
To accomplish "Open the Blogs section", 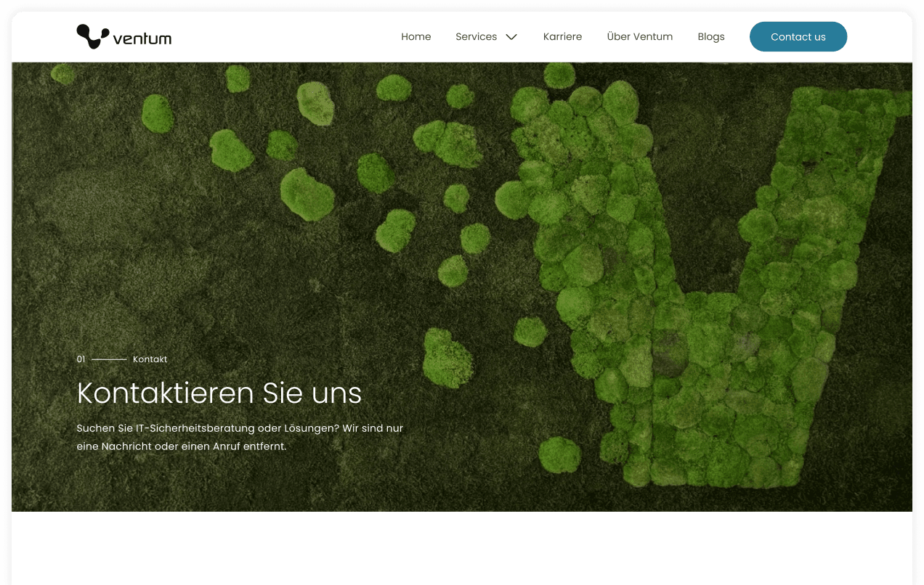I will (710, 36).
